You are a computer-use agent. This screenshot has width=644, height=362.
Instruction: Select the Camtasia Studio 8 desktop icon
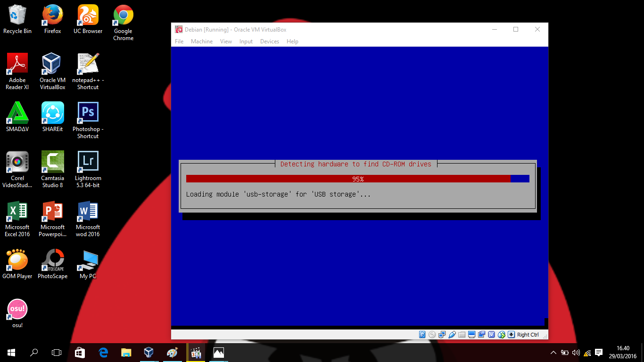53,170
